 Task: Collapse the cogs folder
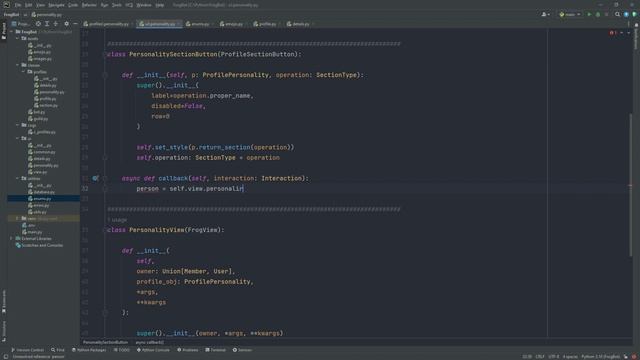click(x=18, y=125)
